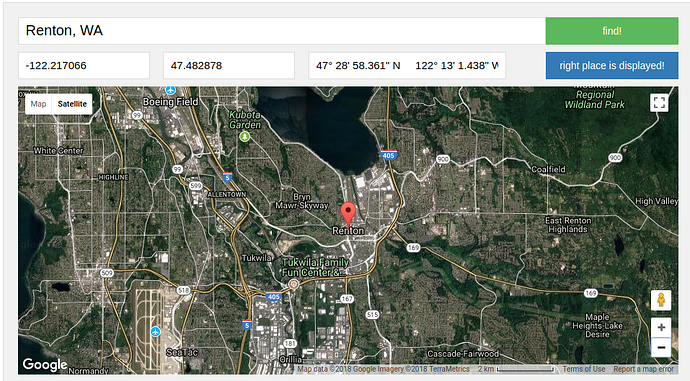Select the Kubota Garden park marker
Image resolution: width=690 pixels, height=381 pixels.
[x=245, y=136]
